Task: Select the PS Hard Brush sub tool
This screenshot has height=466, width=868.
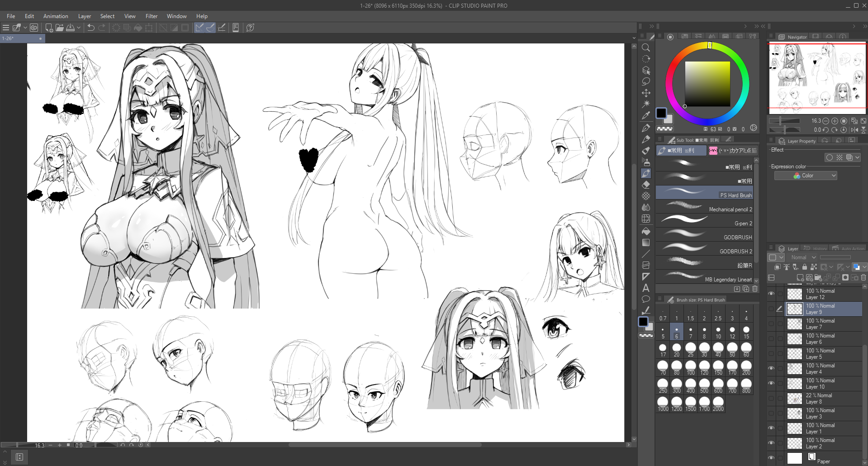Action: (705, 192)
